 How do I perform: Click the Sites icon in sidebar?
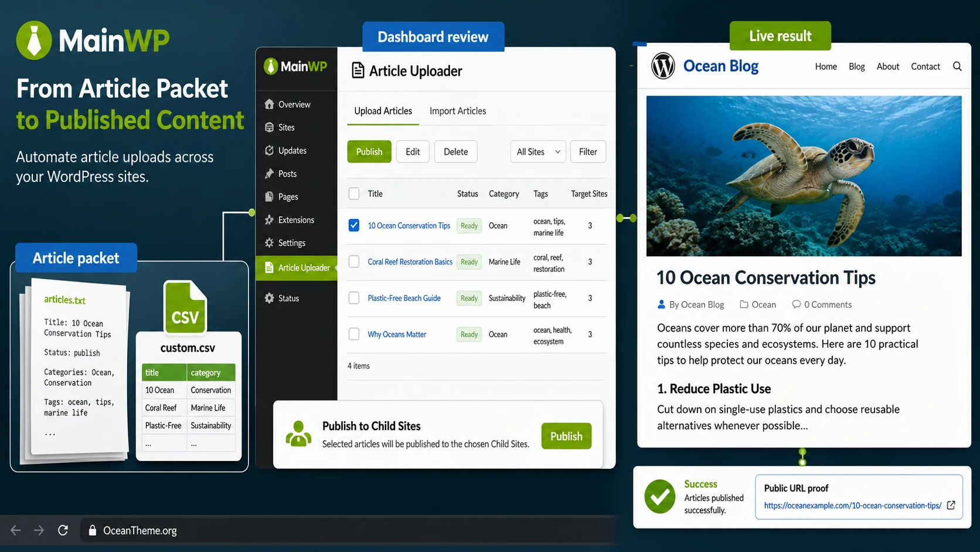point(269,127)
